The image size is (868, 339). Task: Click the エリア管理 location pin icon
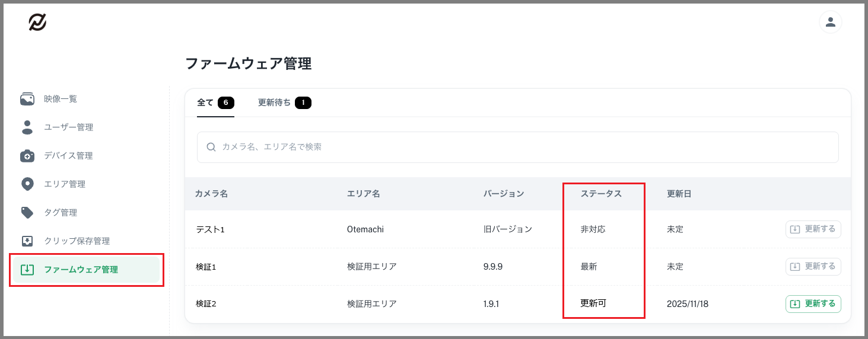point(27,184)
